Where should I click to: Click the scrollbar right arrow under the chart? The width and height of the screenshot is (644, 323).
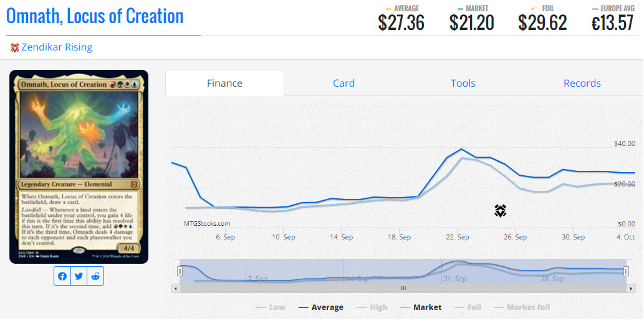point(630,288)
